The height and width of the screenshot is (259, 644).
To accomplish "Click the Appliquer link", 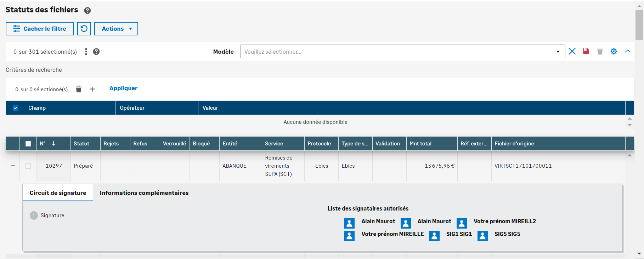I will pyautogui.click(x=123, y=88).
